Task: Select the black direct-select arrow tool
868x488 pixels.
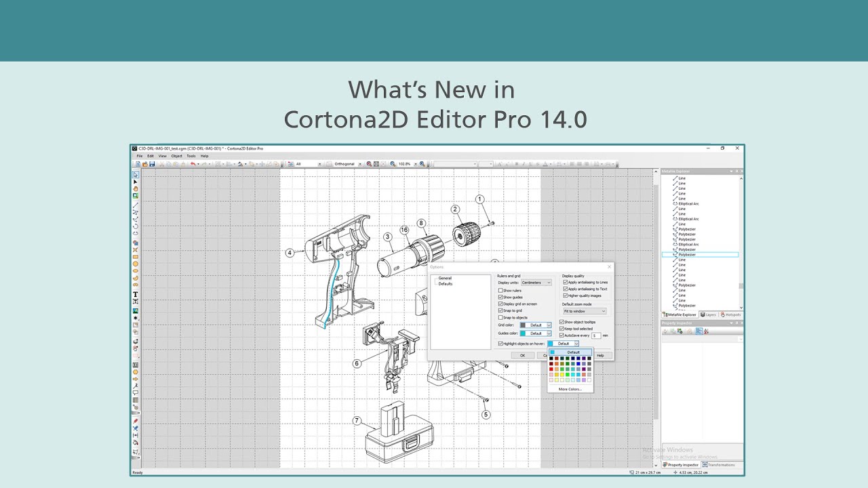Action: click(136, 182)
